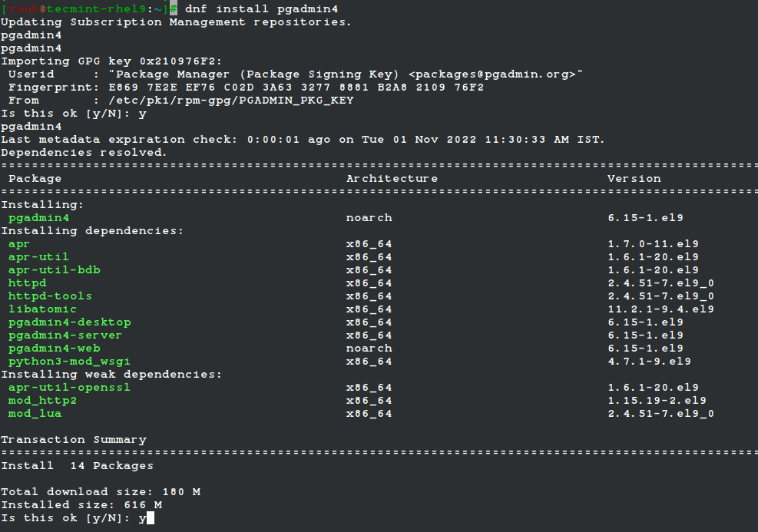The height and width of the screenshot is (532, 758).
Task: Select the mod_lua package entry
Action: [x=35, y=414]
